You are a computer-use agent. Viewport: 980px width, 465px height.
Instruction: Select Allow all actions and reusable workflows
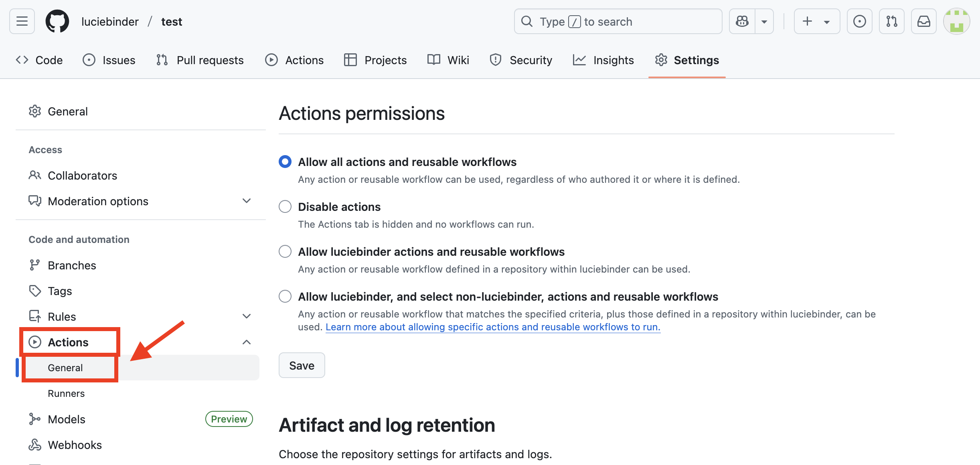tap(285, 162)
